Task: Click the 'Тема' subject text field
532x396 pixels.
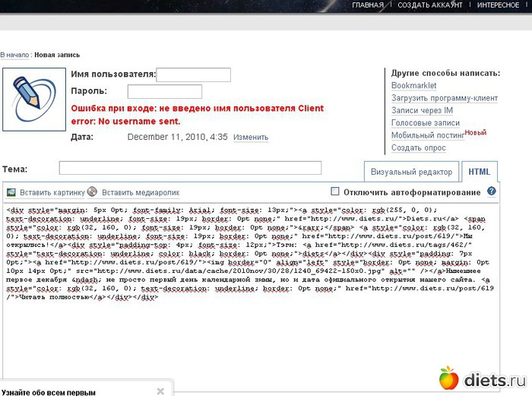Action: (190, 168)
